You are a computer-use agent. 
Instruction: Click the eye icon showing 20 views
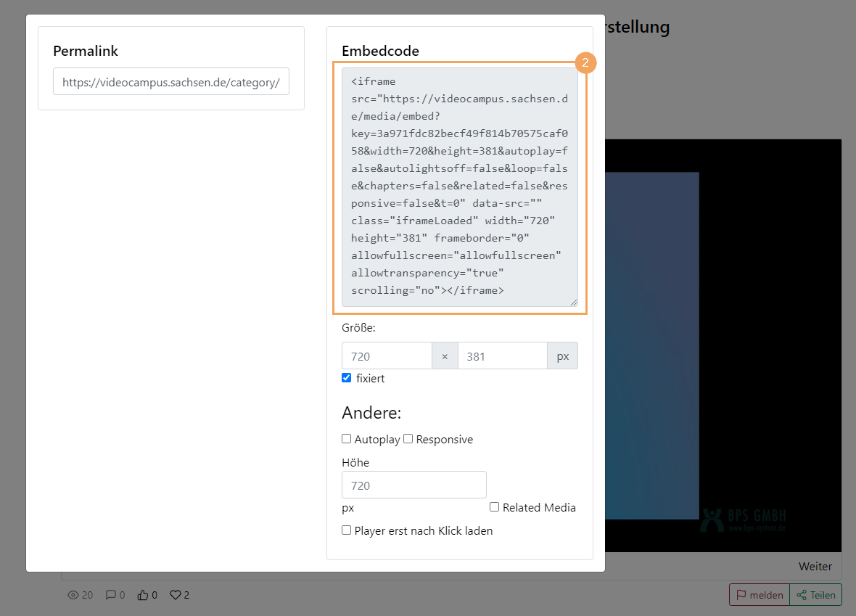[x=74, y=594]
